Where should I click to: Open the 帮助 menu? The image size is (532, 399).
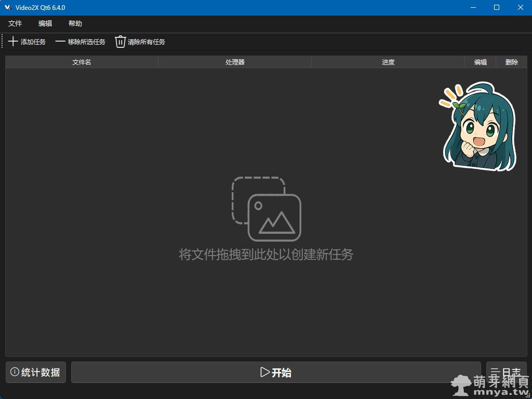pyautogui.click(x=75, y=23)
